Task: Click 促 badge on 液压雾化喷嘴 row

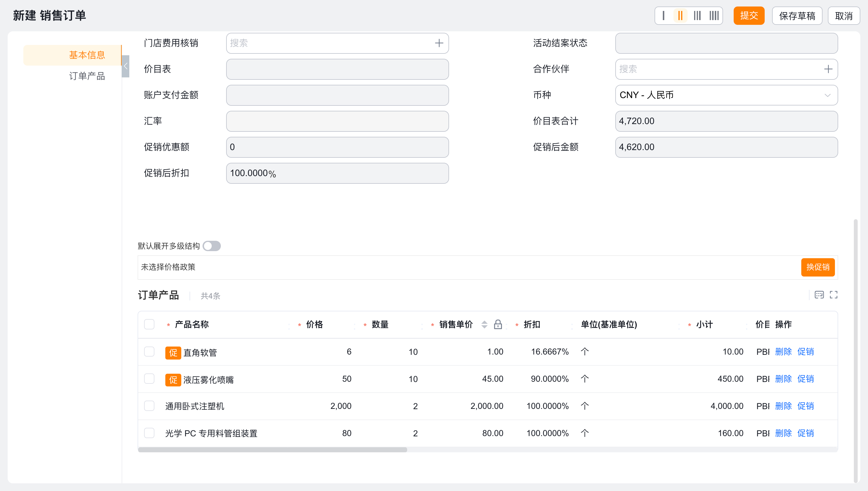Action: coord(173,380)
